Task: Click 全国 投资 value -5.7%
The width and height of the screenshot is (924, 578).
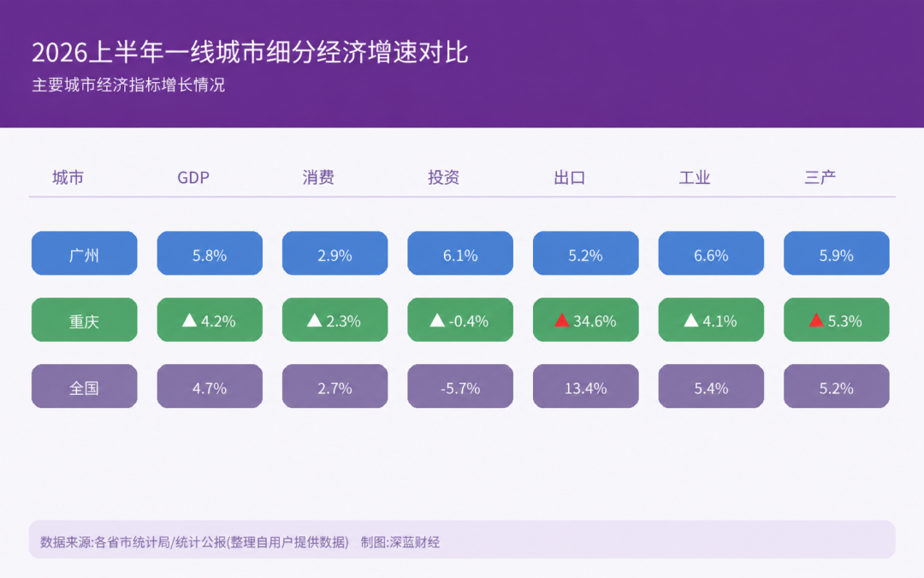Action: click(x=460, y=386)
